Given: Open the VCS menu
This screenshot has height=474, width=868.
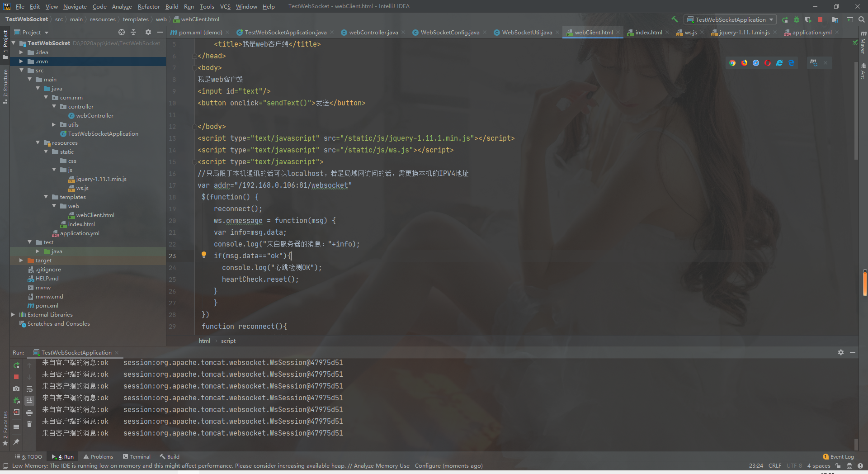Looking at the screenshot, I should pos(225,6).
